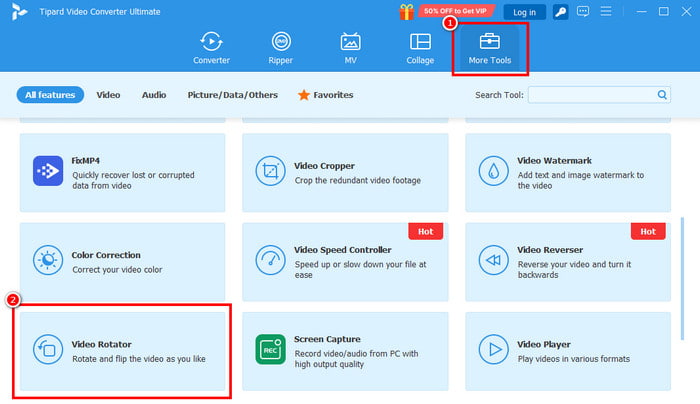
Task: Click 'Rotate and flip the video as you like'
Action: click(x=139, y=359)
